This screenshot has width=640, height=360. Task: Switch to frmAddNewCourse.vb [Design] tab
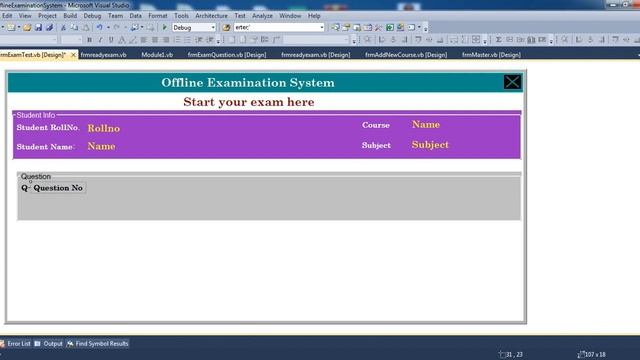406,55
